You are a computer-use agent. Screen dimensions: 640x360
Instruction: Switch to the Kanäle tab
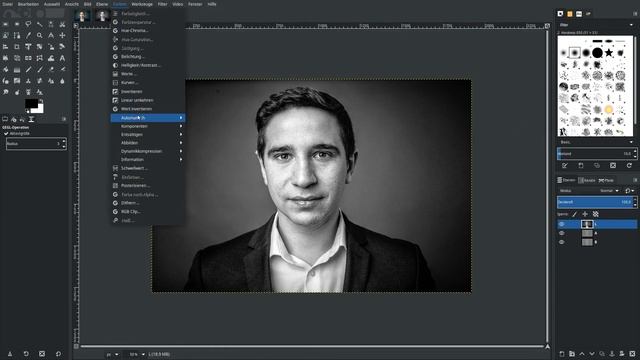(x=587, y=180)
